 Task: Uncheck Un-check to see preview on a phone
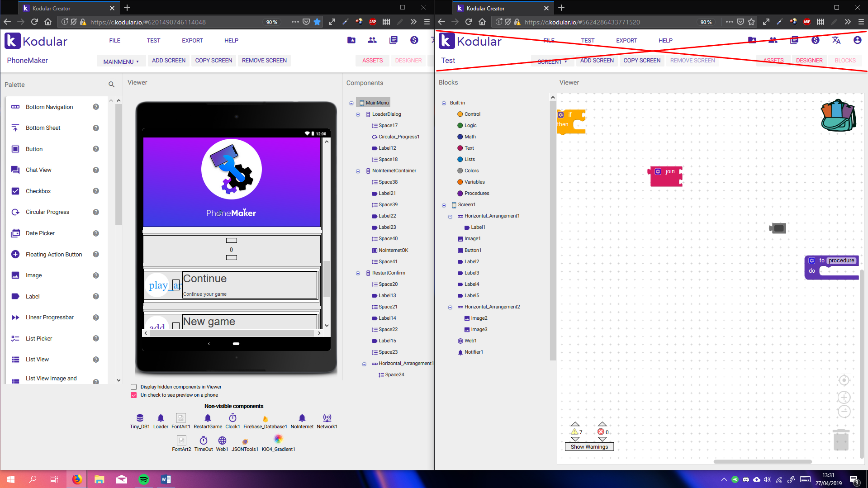pos(133,395)
